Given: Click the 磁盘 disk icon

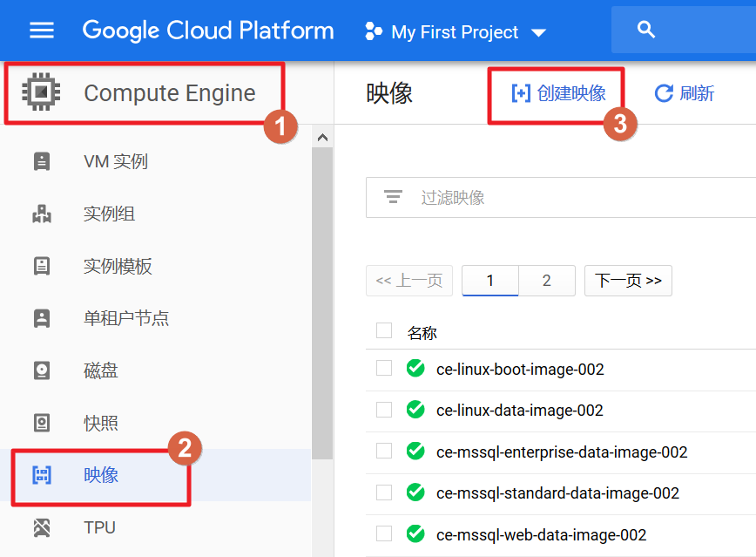Looking at the screenshot, I should point(42,370).
